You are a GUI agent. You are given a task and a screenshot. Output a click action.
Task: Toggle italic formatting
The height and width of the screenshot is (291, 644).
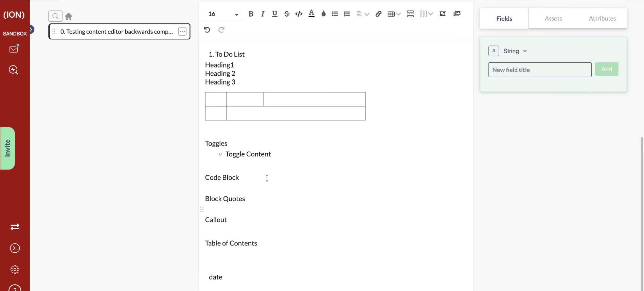263,14
